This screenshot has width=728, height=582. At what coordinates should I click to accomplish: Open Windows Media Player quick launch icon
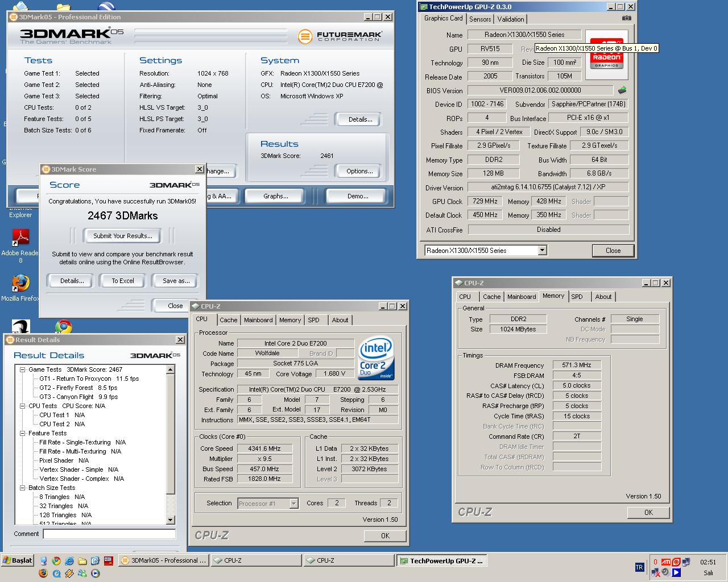tap(96, 573)
